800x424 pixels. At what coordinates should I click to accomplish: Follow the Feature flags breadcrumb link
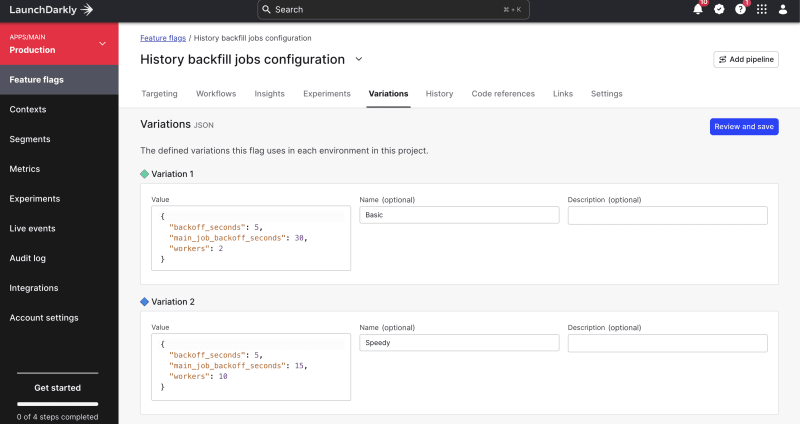tap(163, 38)
